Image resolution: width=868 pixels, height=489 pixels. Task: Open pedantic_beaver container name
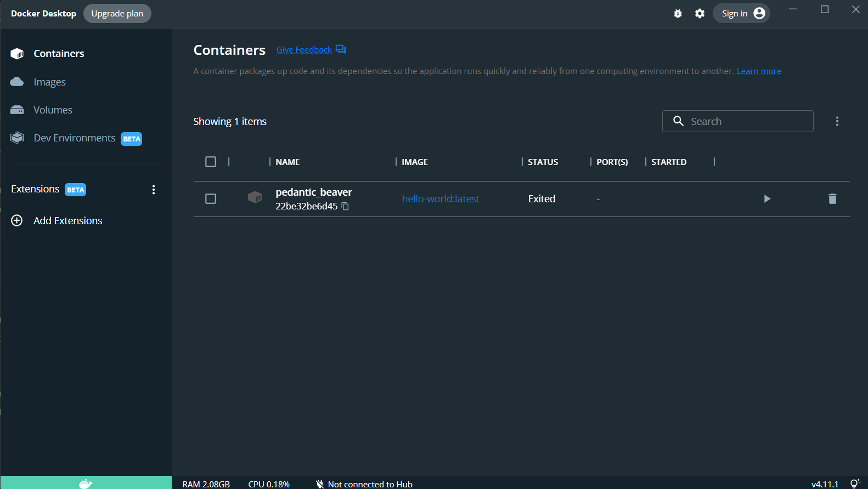point(314,192)
